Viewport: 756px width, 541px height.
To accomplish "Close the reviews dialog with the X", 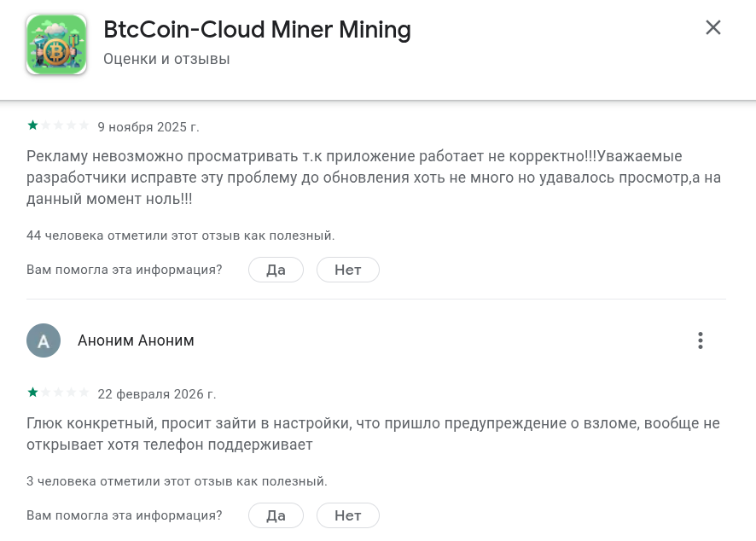I will (713, 27).
